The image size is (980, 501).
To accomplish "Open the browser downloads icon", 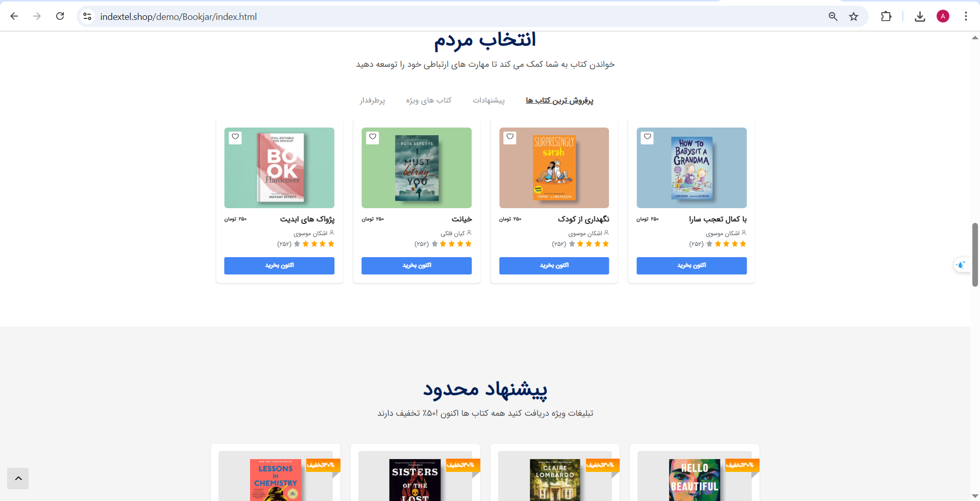I will pos(920,16).
